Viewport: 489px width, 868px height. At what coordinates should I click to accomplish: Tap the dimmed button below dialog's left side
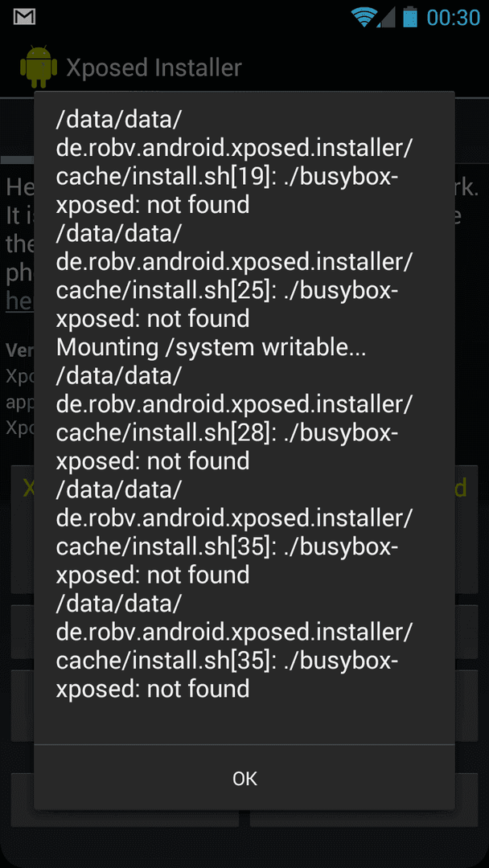[125, 819]
